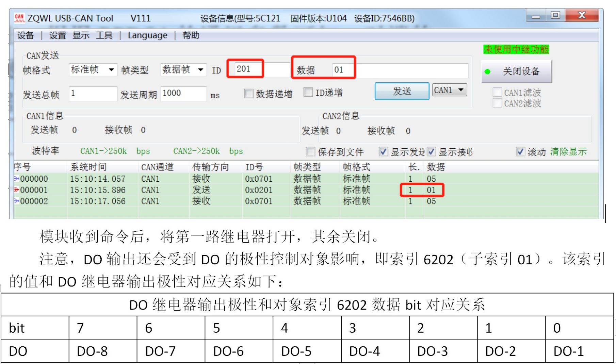The image size is (616, 364).
Task: Click the 关闭设备 button
Action: 516,71
